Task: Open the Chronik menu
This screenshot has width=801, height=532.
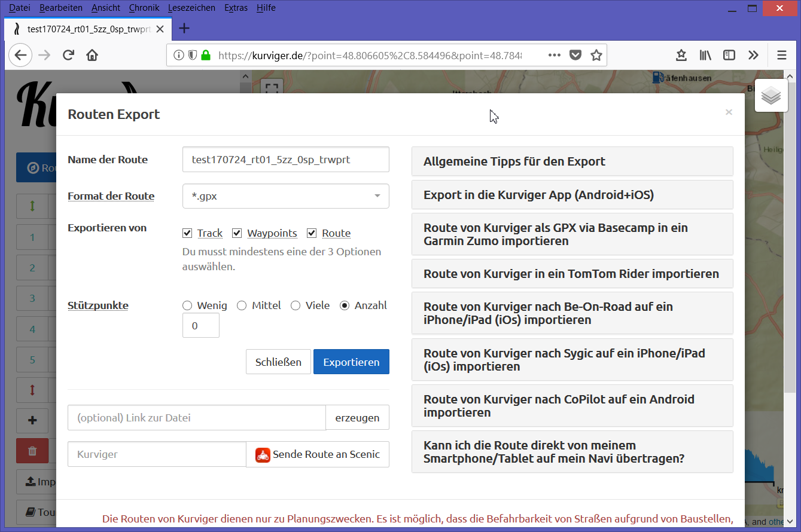Action: (144, 8)
